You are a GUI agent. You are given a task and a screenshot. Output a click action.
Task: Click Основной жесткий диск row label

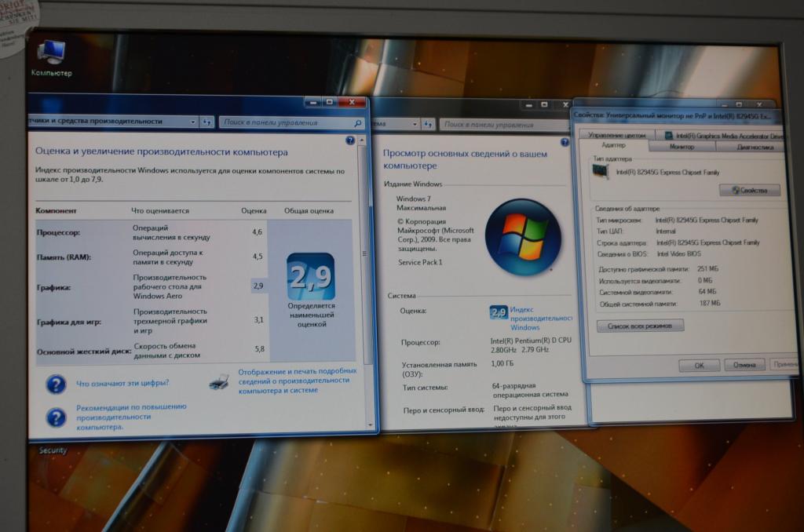(x=83, y=352)
